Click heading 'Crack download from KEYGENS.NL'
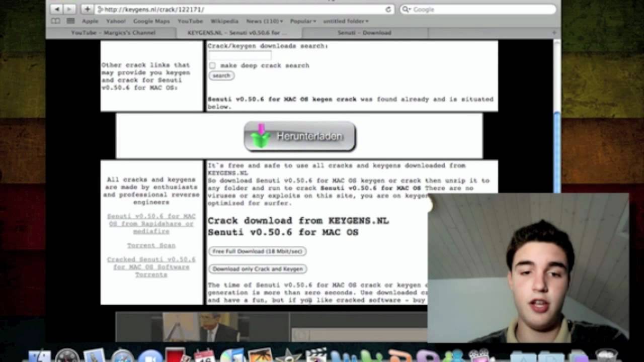 coord(298,221)
